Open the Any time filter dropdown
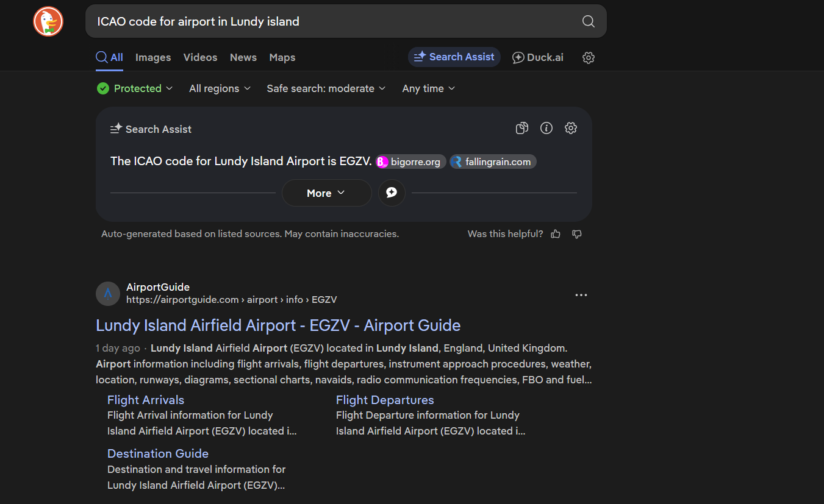 [x=429, y=88]
